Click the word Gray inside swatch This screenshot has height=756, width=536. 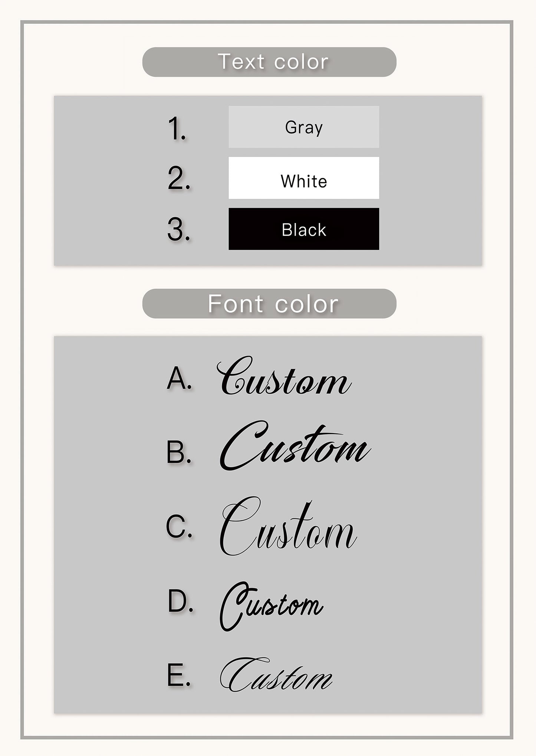(304, 128)
